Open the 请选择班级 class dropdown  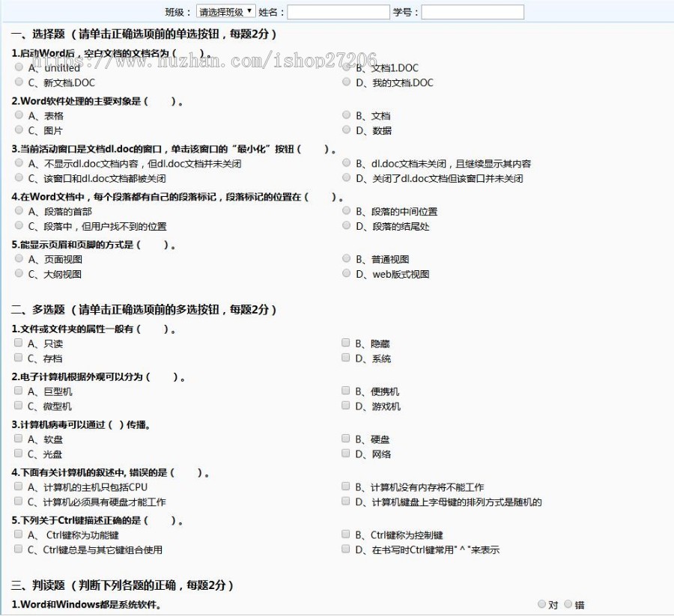[x=225, y=11]
